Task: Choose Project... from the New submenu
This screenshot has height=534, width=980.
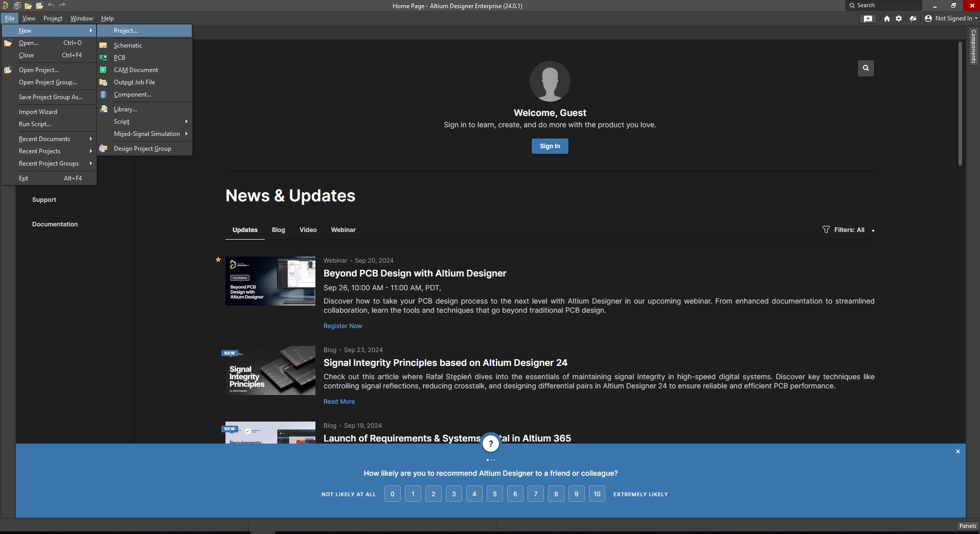Action: [145, 31]
